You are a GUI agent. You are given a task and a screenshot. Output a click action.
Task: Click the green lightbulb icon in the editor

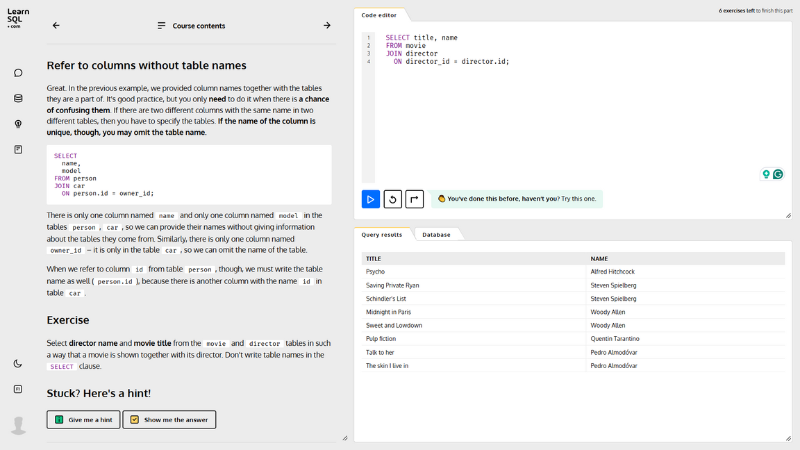[766, 174]
